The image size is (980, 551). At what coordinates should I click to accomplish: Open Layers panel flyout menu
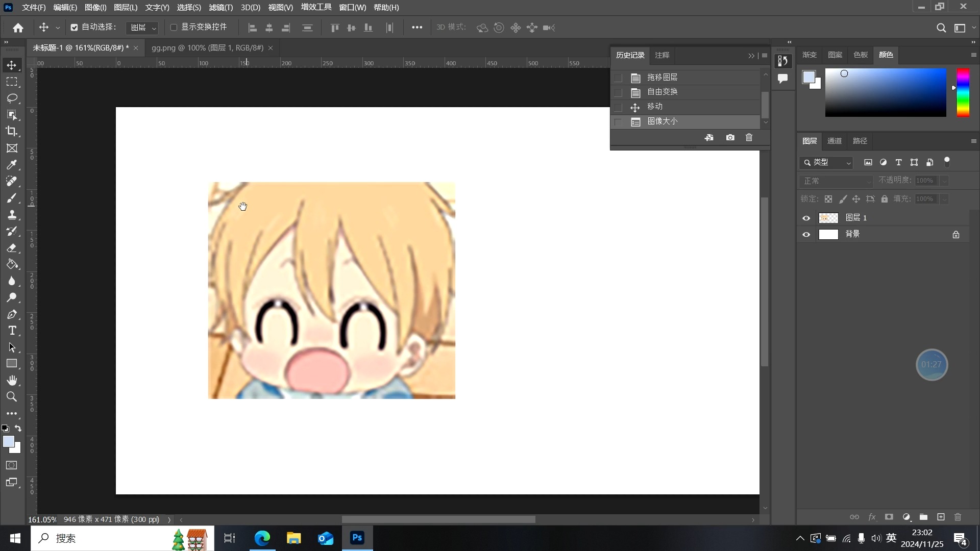click(973, 141)
